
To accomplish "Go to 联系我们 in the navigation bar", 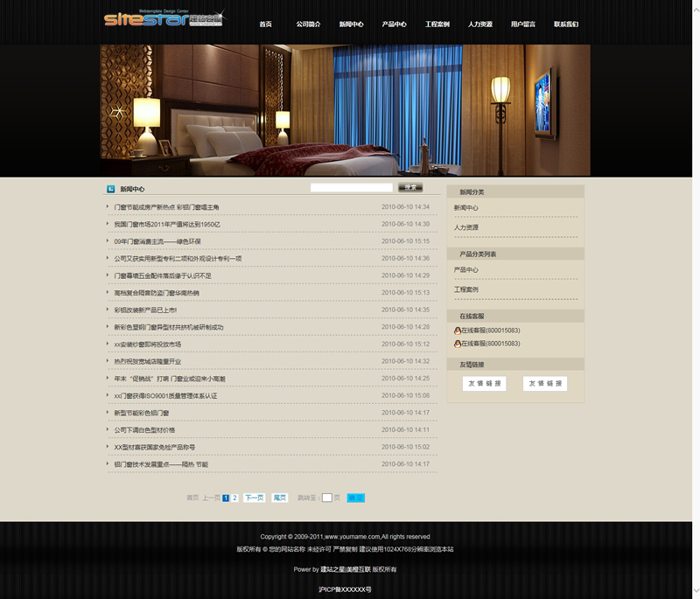I will 566,24.
